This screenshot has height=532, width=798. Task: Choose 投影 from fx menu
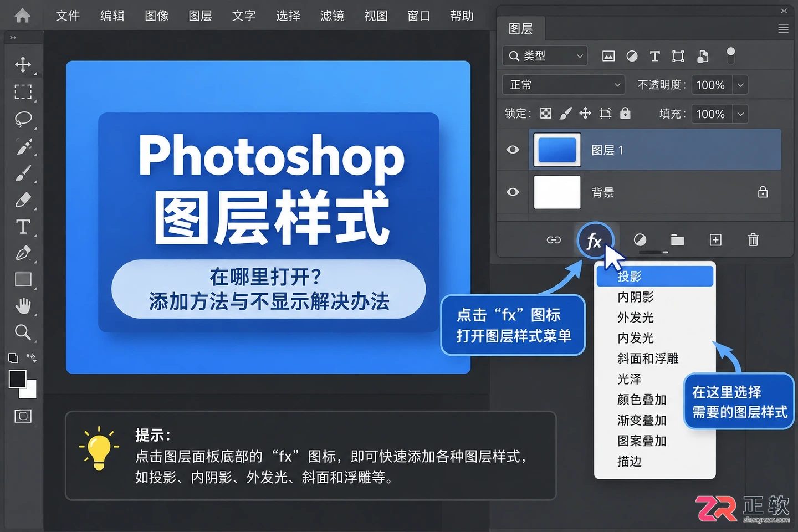pyautogui.click(x=655, y=277)
